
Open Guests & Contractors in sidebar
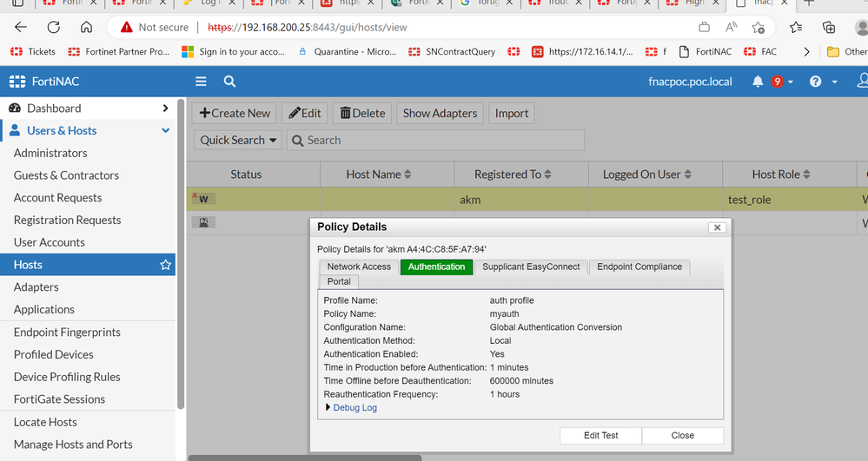click(x=66, y=175)
